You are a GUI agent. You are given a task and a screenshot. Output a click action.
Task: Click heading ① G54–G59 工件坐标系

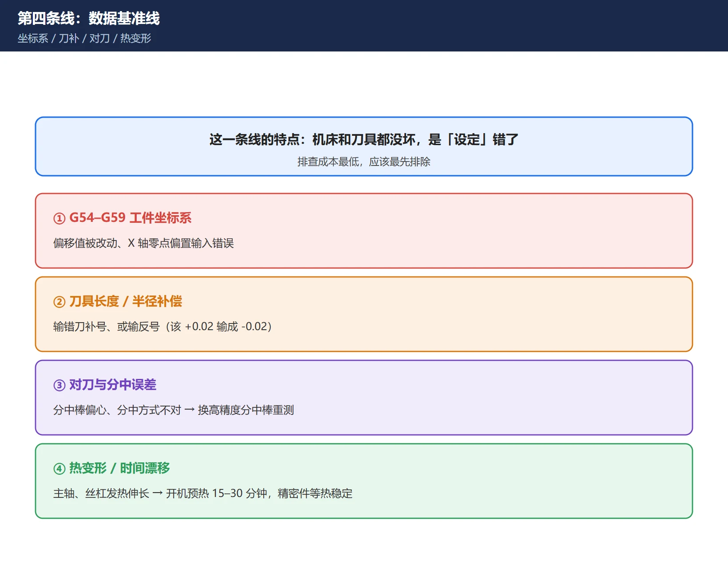(x=123, y=218)
